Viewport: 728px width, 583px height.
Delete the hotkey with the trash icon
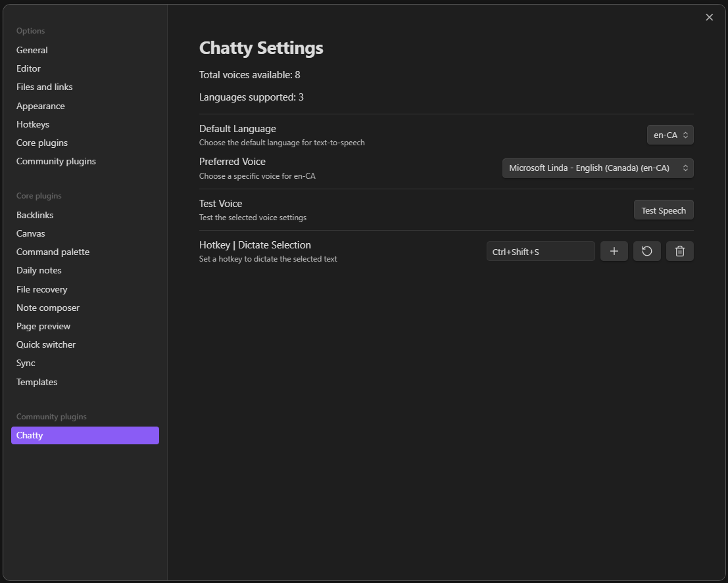680,251
